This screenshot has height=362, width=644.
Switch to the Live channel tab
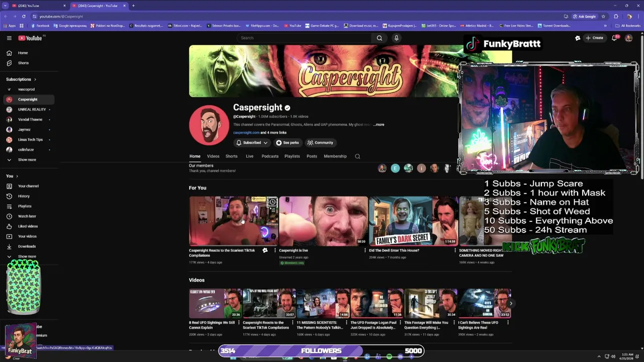250,156
